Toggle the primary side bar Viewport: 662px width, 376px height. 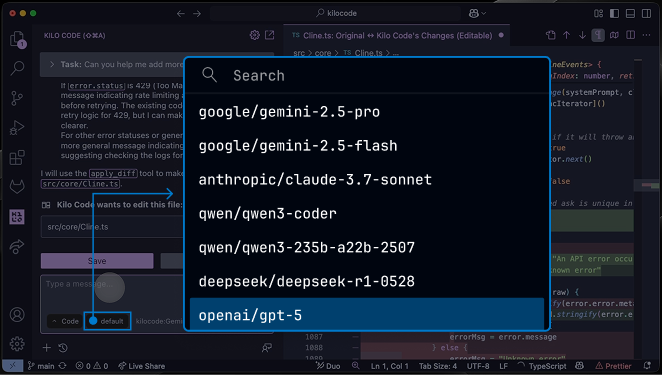pyautogui.click(x=614, y=14)
